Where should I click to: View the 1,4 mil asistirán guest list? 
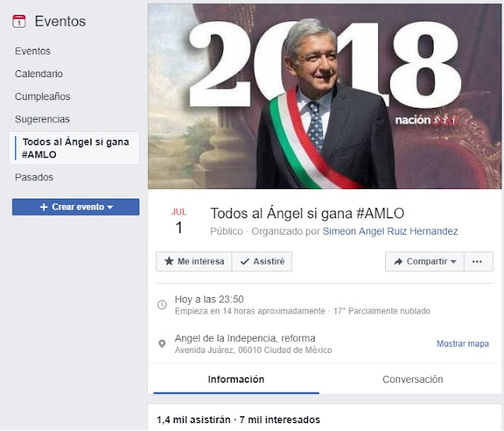click(194, 420)
